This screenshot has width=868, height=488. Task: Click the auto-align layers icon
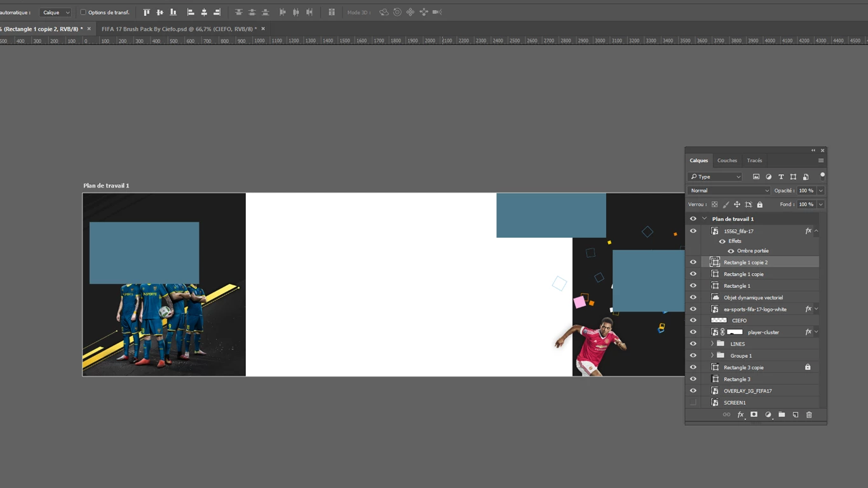[x=332, y=12]
